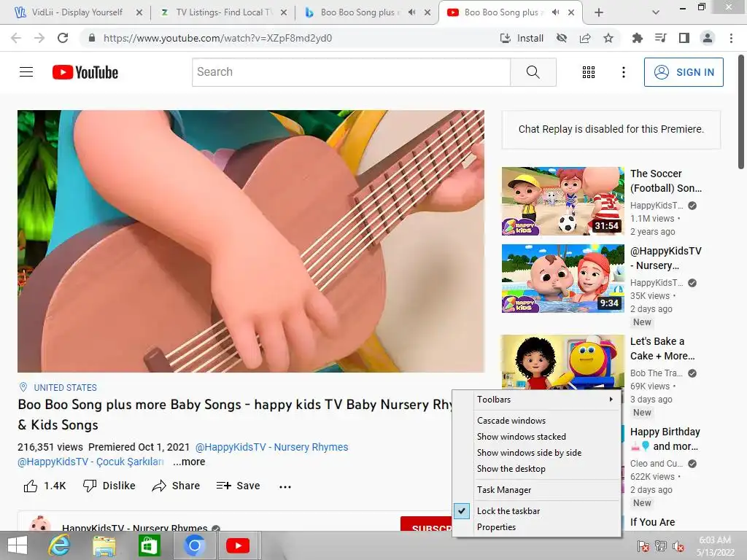Expand the description with ...more

click(189, 462)
